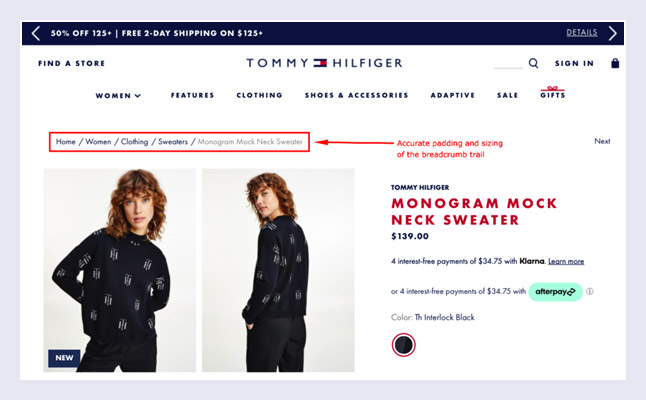The height and width of the screenshot is (400, 646).
Task: Click the Sign In link
Action: 574,63
